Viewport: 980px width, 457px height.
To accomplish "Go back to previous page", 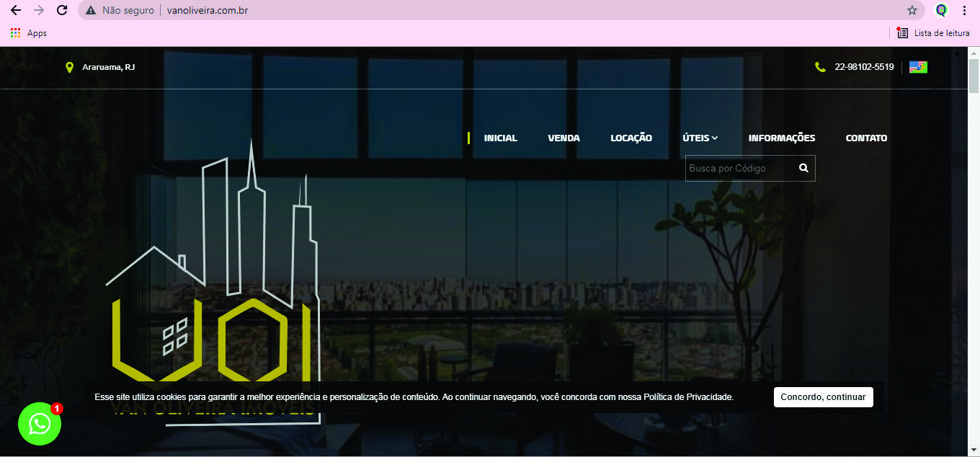I will tap(16, 10).
